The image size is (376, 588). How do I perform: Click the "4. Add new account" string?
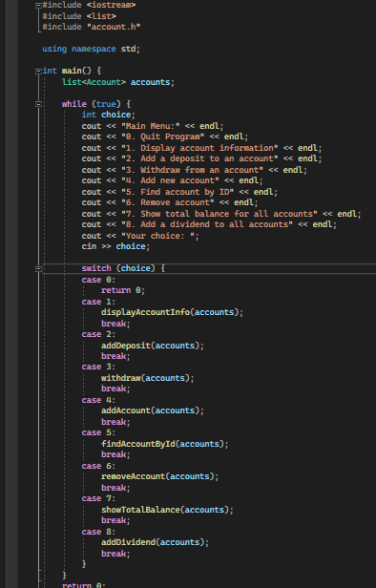click(170, 180)
